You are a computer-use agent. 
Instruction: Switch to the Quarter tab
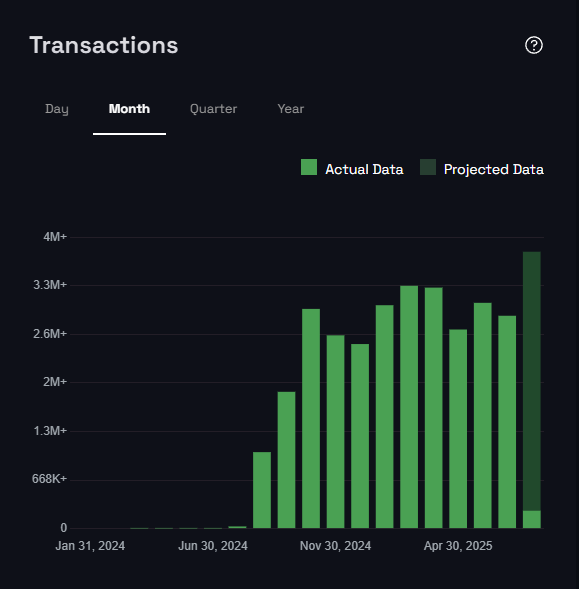click(x=213, y=109)
